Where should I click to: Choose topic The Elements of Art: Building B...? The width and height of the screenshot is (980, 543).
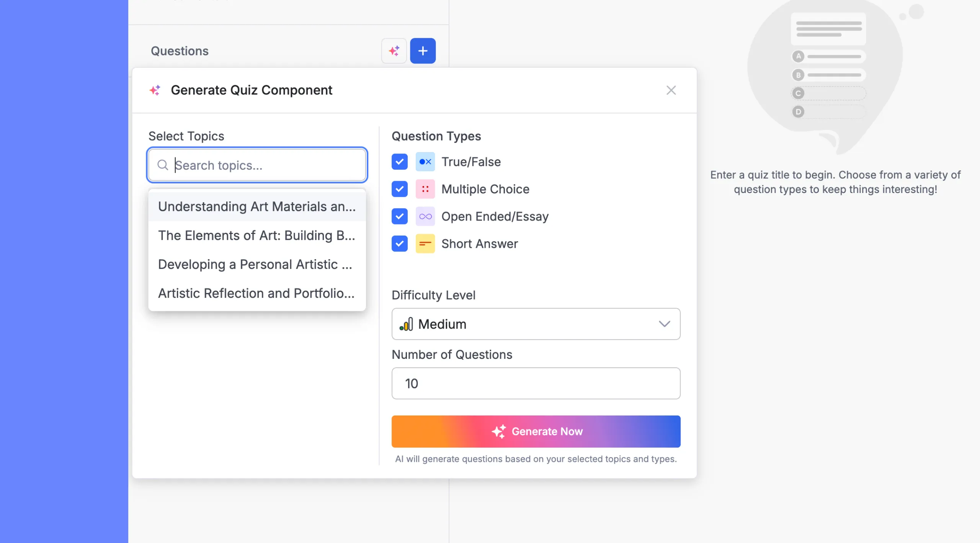pos(257,236)
